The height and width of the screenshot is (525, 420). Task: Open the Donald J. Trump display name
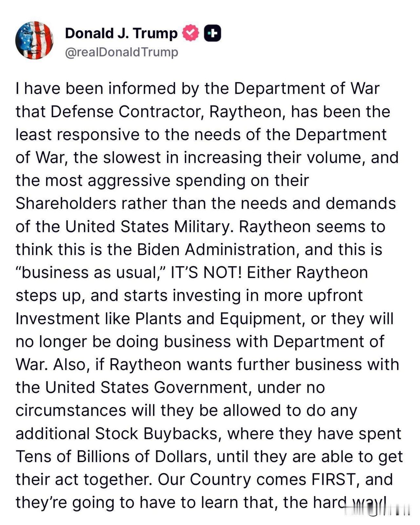pyautogui.click(x=121, y=33)
